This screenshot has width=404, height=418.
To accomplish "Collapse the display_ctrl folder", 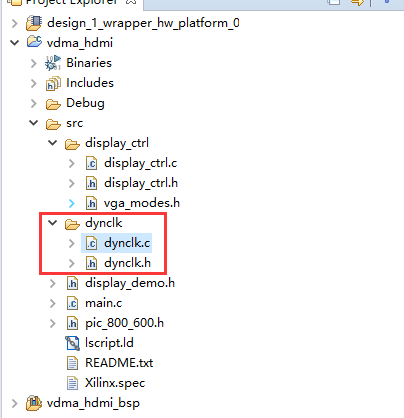I will [53, 143].
